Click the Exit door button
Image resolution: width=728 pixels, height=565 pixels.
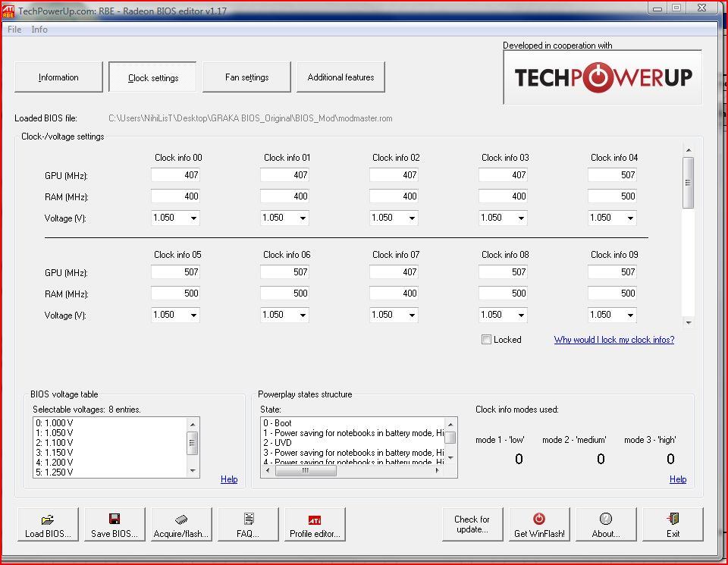point(673,525)
